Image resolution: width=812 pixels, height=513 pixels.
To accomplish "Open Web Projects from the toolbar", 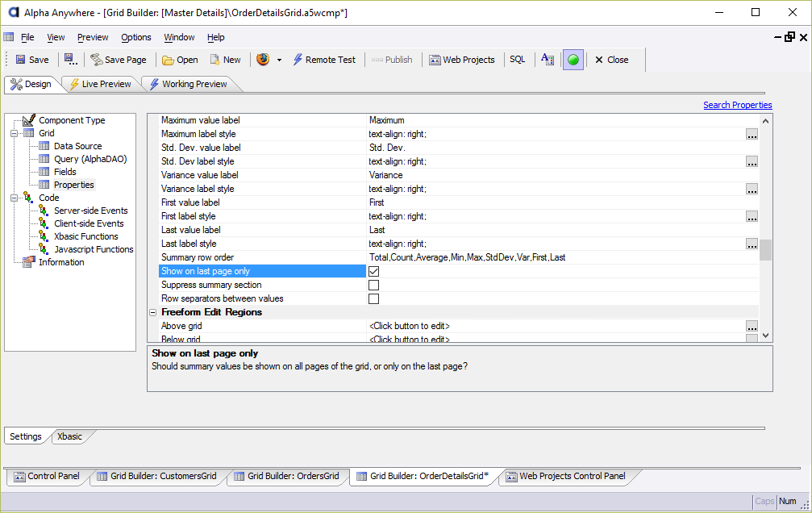I will (462, 60).
